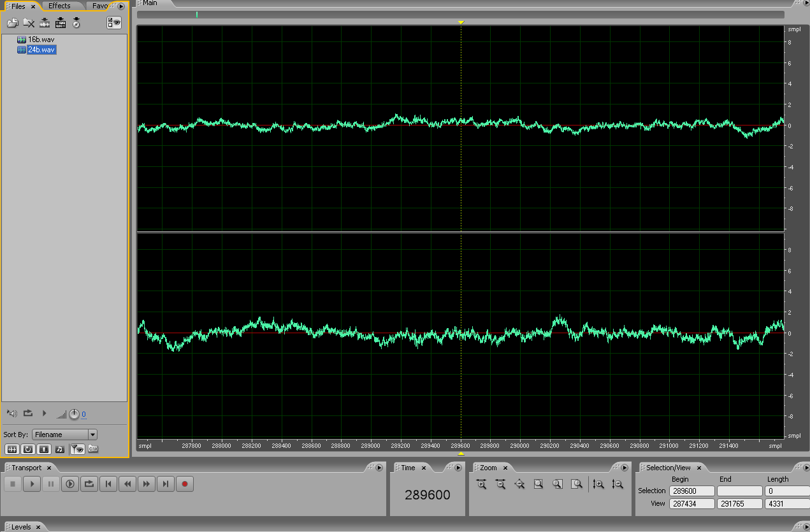Viewport: 810px width, 532px height.
Task: Click Go to Beginning transport button
Action: coord(108,484)
